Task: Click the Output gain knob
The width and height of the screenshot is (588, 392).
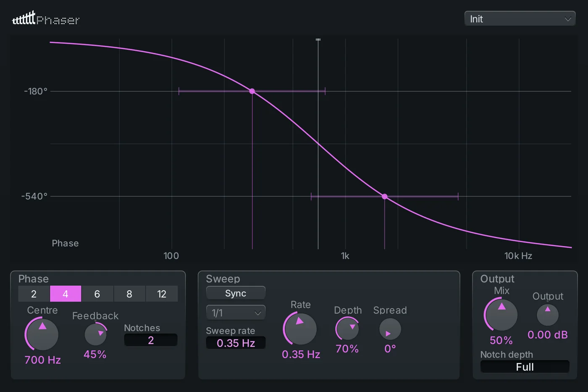Action: coord(548,315)
